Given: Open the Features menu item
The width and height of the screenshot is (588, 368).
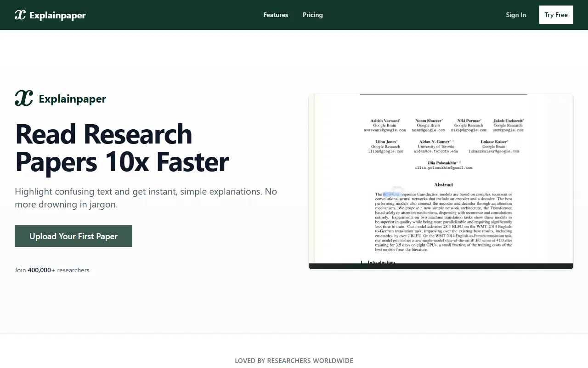Looking at the screenshot, I should (x=276, y=15).
